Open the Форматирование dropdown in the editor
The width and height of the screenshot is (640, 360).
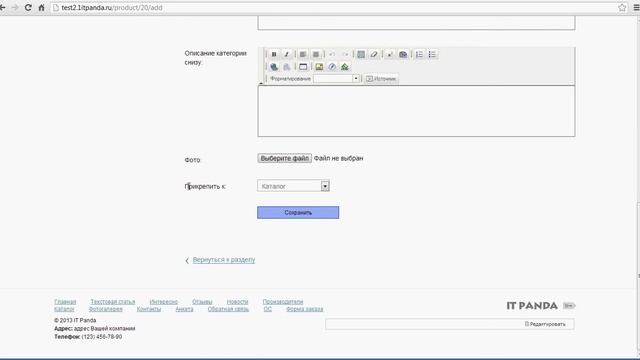(x=336, y=78)
